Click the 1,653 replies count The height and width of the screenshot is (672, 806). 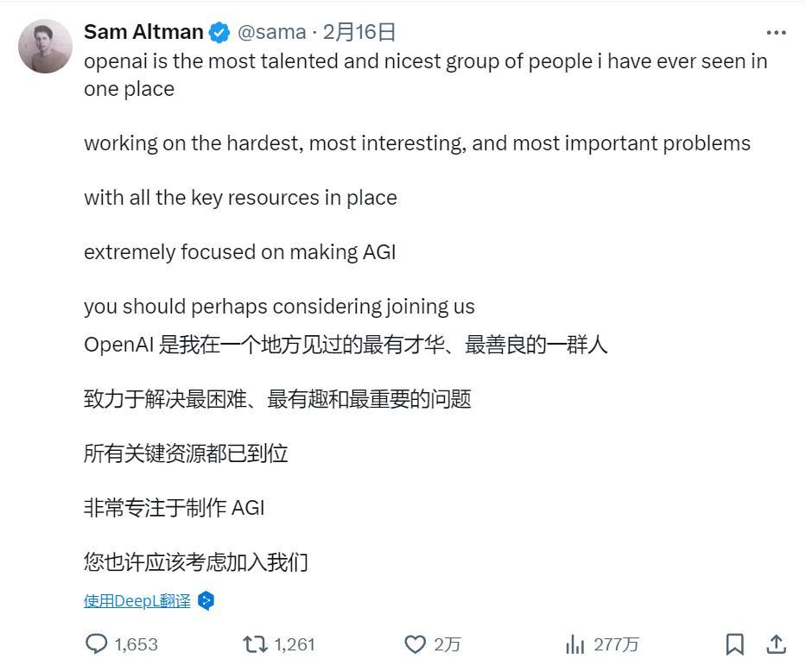pos(136,644)
